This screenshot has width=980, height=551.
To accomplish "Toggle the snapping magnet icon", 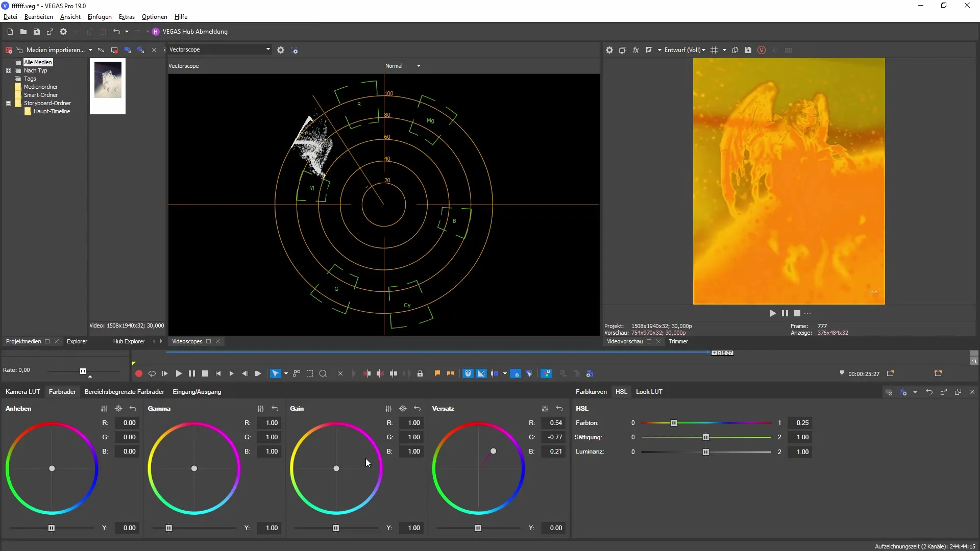I will point(468,373).
